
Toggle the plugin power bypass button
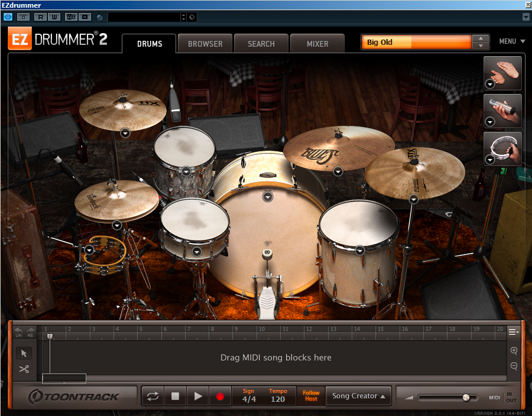(8, 17)
